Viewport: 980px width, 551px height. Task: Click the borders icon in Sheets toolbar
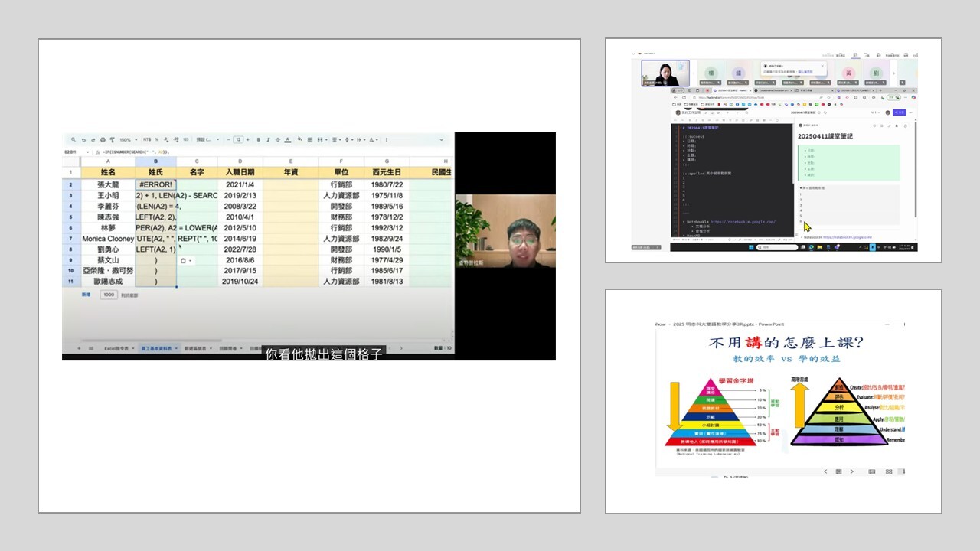pos(309,140)
